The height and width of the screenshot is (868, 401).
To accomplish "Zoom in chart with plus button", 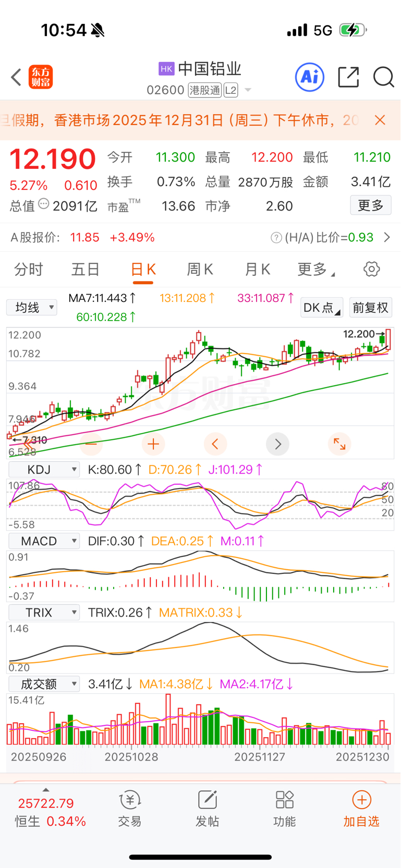I will 153,444.
